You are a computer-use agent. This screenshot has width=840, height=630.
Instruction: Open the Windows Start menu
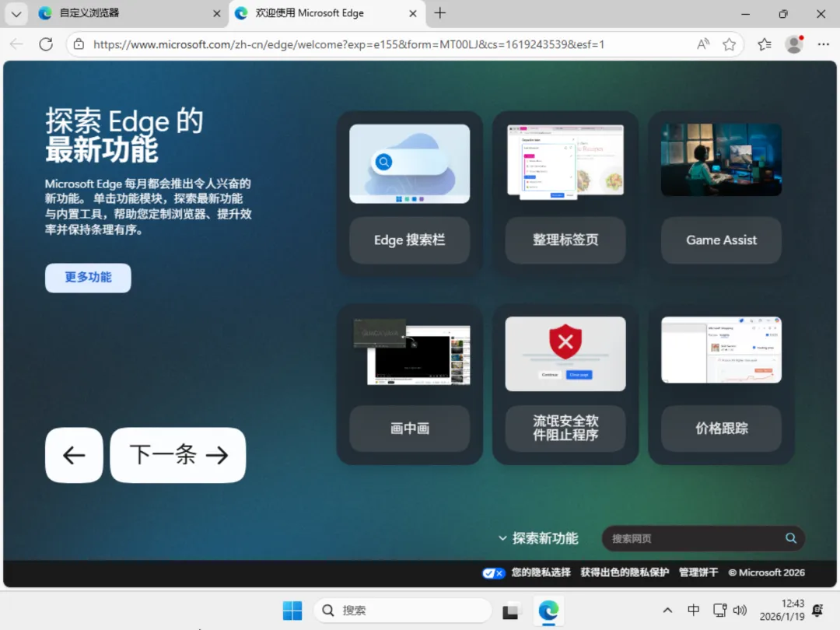[x=292, y=611]
